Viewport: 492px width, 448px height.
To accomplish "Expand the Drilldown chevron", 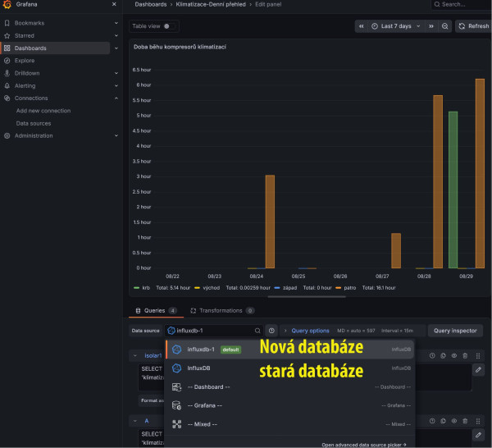I will point(116,73).
